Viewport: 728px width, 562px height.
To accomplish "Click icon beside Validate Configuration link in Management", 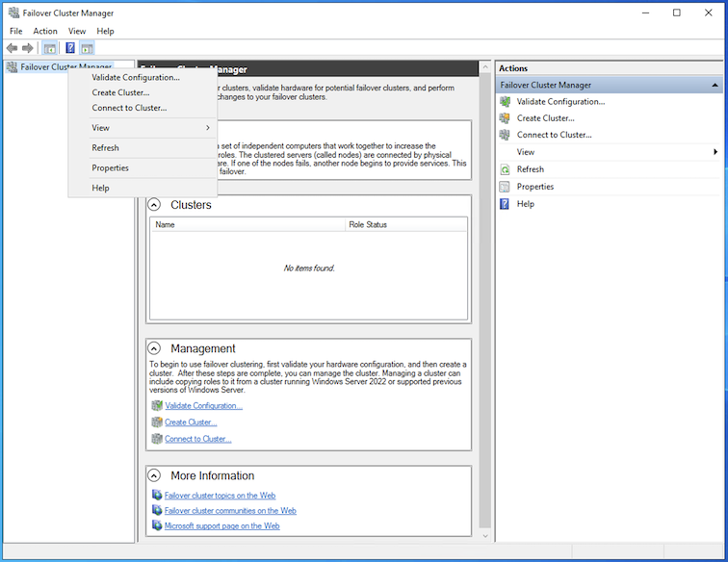I will (x=157, y=405).
